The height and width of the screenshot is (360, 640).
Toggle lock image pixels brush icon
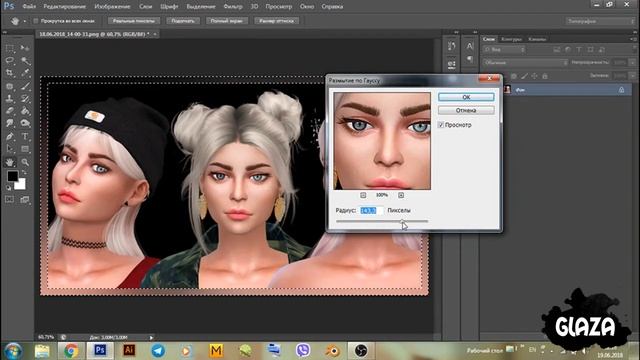click(x=524, y=76)
